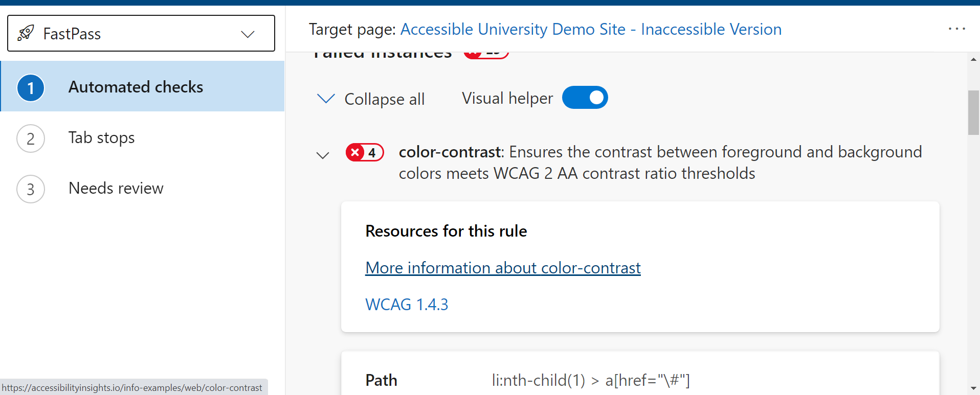This screenshot has width=980, height=395.
Task: Open the Accessible University Demo Site link
Action: tap(591, 29)
